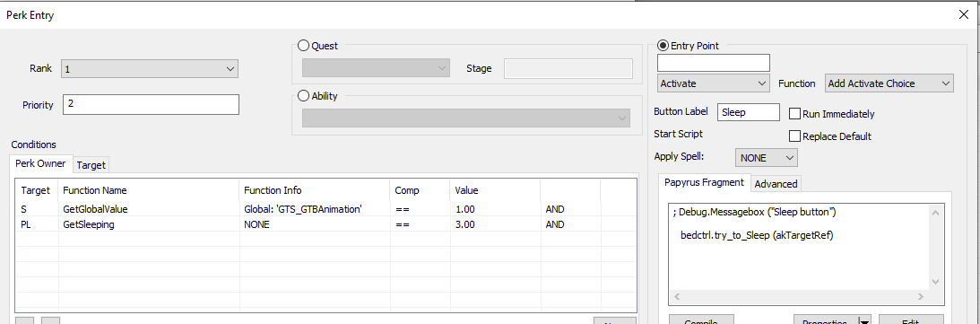Screen dimensions: 980x324
Task: Click the Button Label field containing Sleep
Action: (748, 112)
